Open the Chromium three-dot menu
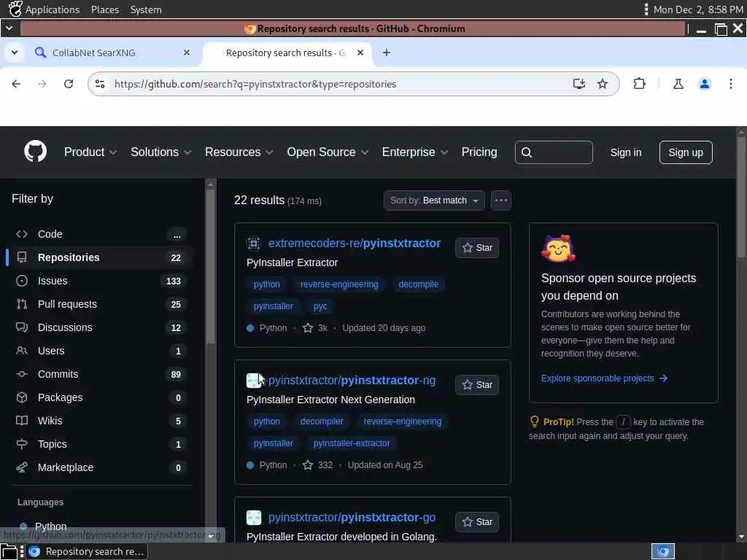This screenshot has width=747, height=560. click(x=731, y=84)
